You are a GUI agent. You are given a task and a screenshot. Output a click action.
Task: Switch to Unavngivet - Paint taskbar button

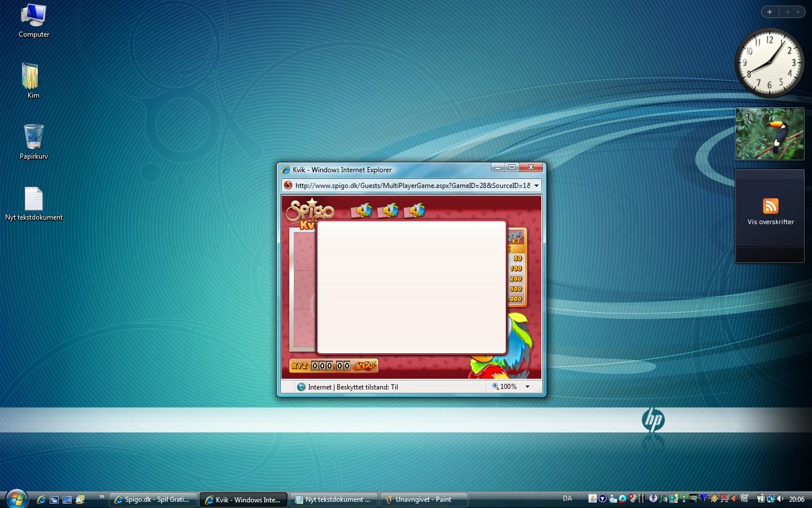(423, 500)
